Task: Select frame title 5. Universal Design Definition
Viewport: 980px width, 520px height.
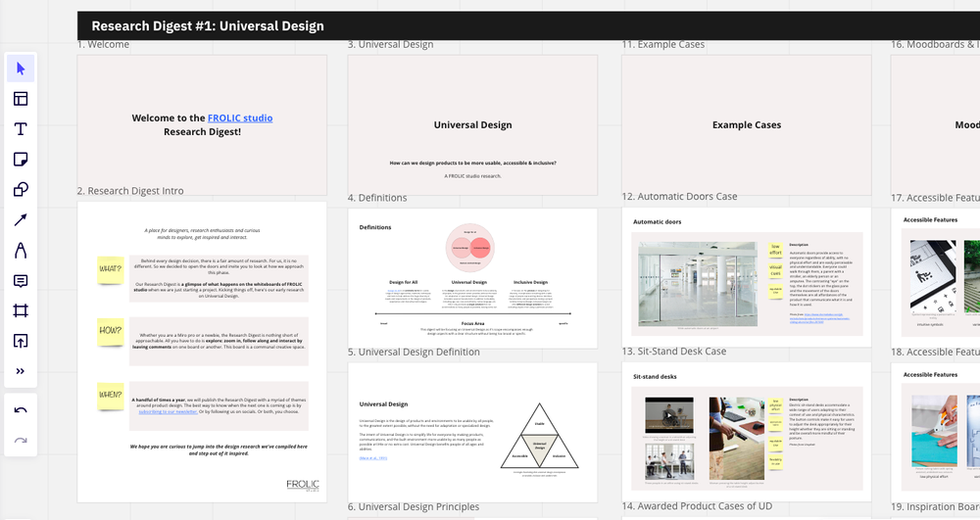Action: point(414,353)
